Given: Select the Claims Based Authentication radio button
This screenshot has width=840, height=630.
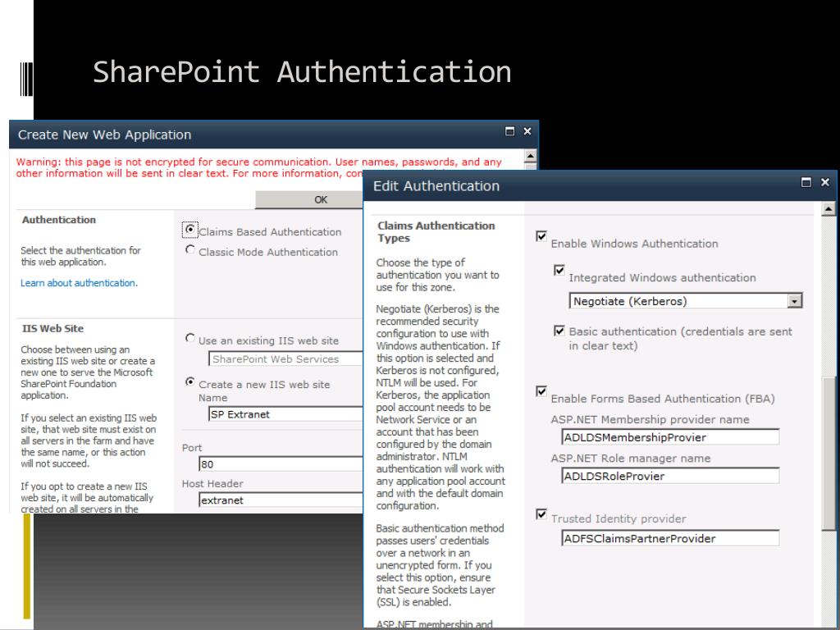Looking at the screenshot, I should pyautogui.click(x=189, y=231).
